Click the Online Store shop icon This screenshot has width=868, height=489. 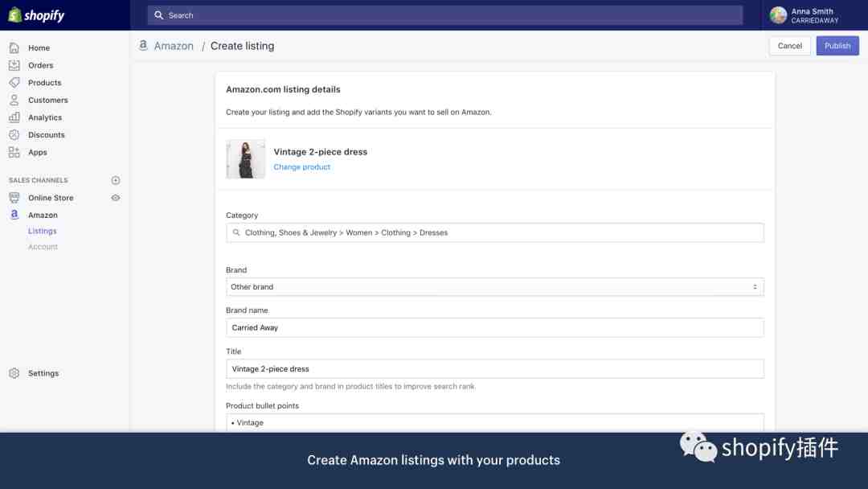(14, 198)
